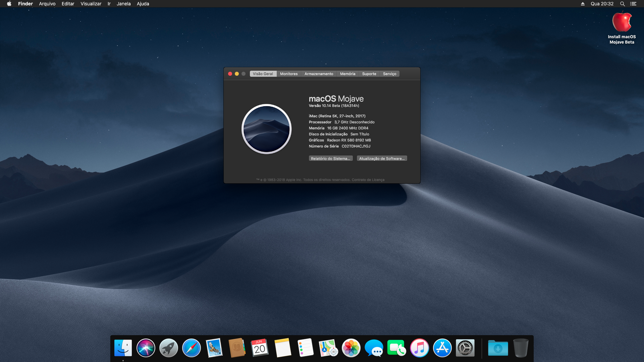The image size is (644, 362).
Task: Open Launchpad rocket icon
Action: [169, 348]
